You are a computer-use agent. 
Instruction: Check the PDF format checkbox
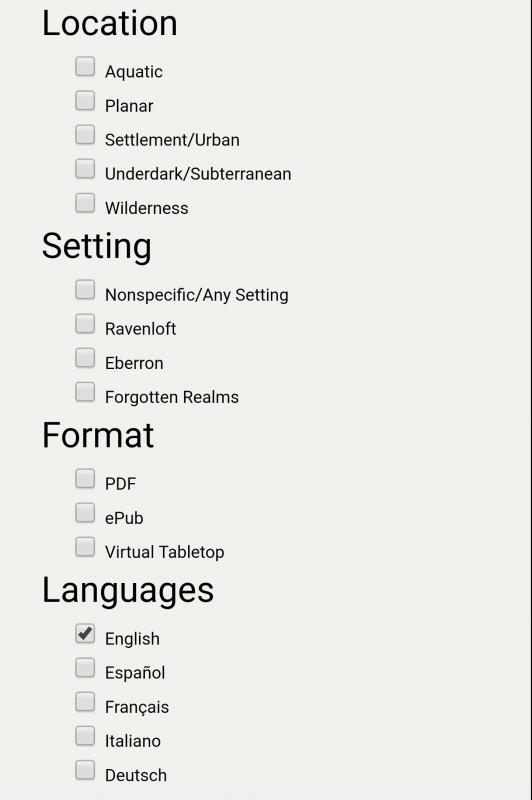[x=85, y=479]
